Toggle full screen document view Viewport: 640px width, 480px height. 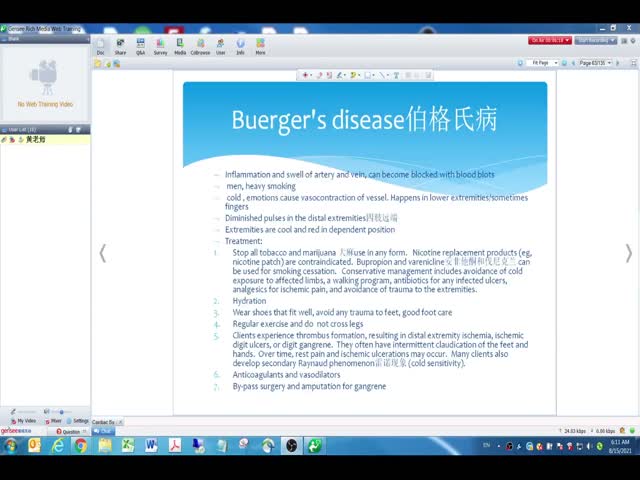[x=633, y=63]
